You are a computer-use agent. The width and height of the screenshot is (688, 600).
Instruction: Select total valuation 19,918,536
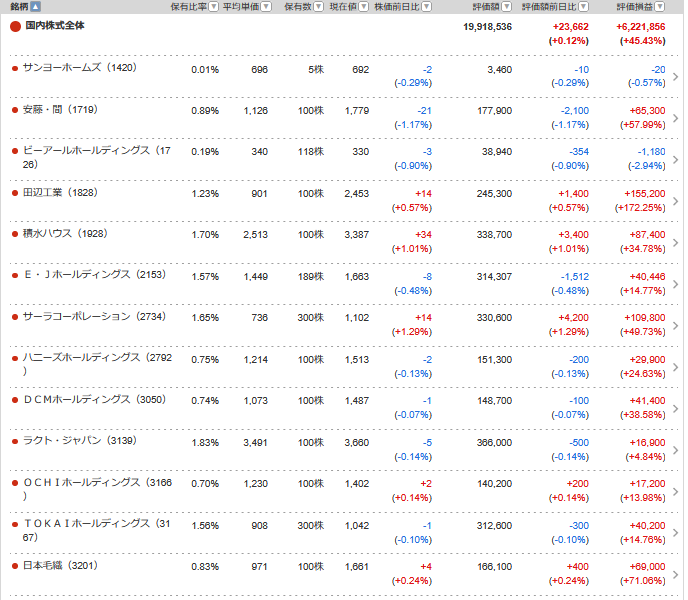[x=487, y=27]
